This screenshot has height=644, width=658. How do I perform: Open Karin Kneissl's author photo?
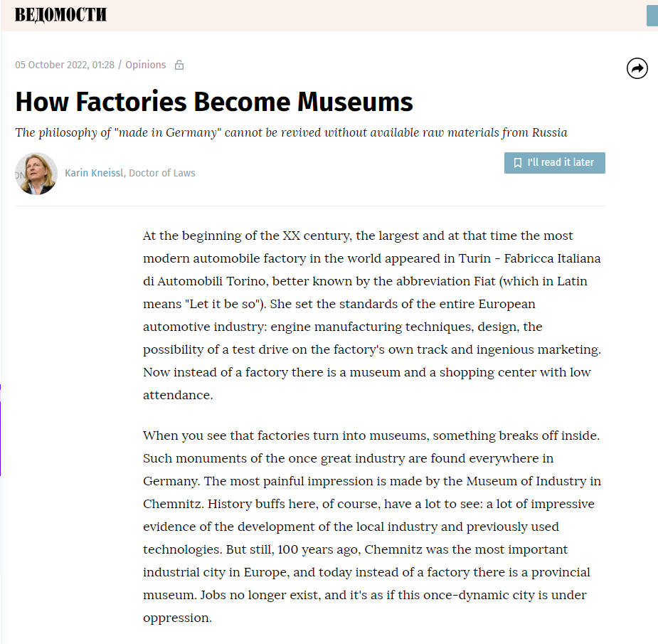(36, 174)
